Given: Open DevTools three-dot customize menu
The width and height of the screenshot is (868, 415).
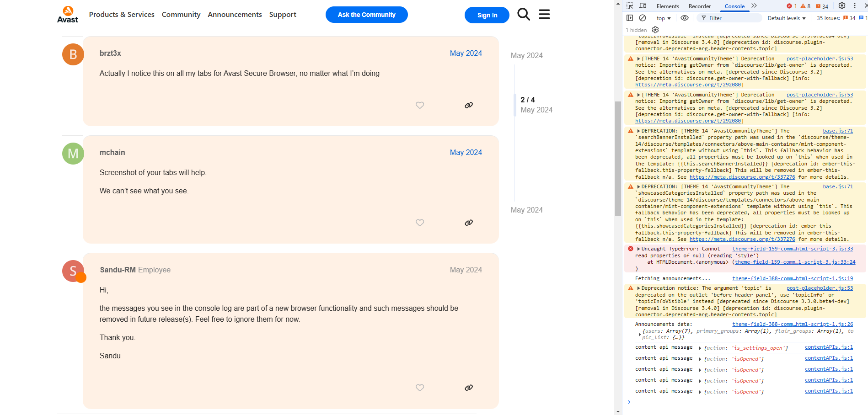Looking at the screenshot, I should point(855,6).
